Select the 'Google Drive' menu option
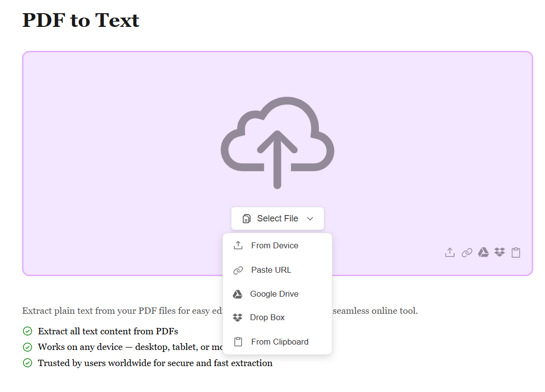This screenshot has width=545, height=392. coord(274,294)
